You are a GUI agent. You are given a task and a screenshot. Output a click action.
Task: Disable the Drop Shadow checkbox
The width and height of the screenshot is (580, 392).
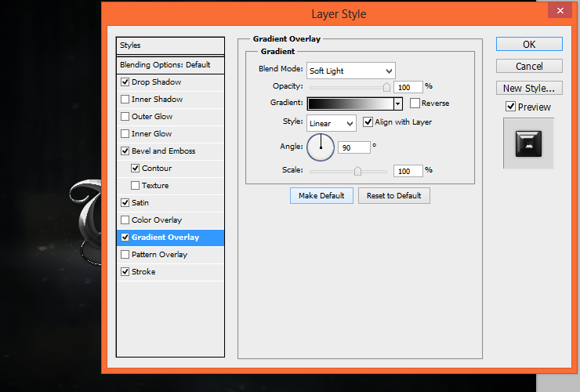pos(125,82)
